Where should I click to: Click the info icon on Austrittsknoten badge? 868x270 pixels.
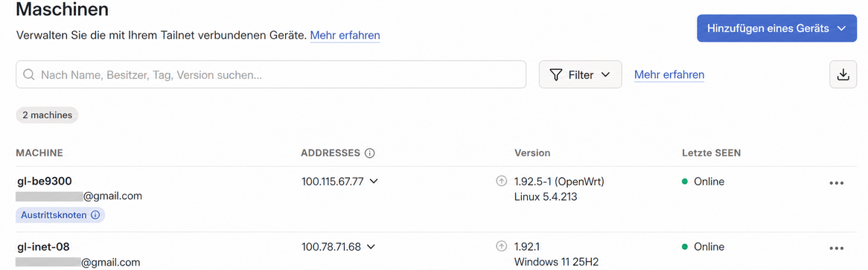[x=95, y=215]
